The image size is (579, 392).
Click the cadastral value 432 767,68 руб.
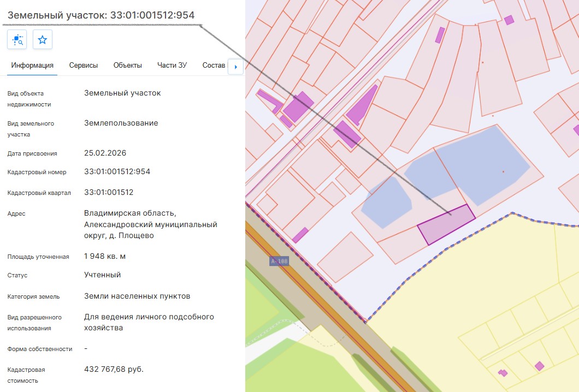tap(114, 369)
